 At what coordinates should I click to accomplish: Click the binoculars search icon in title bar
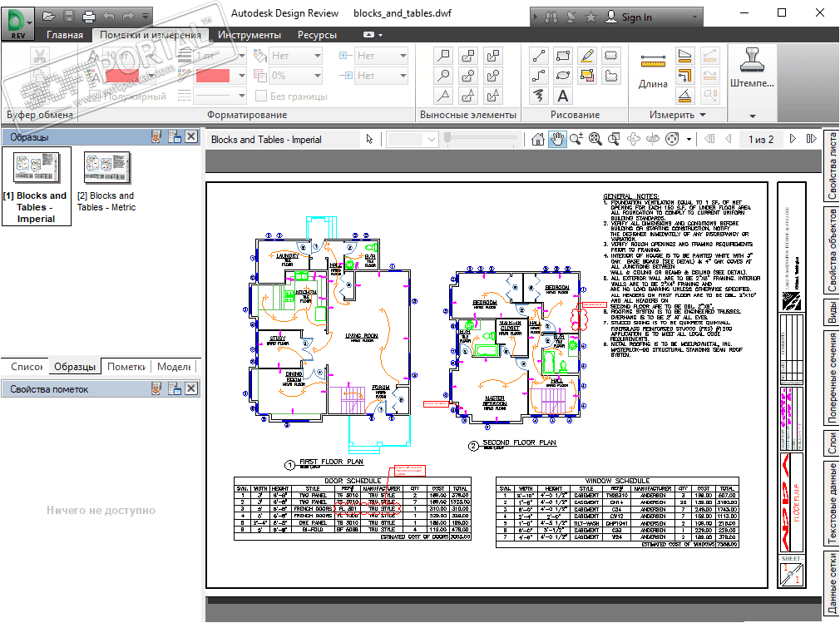(551, 17)
